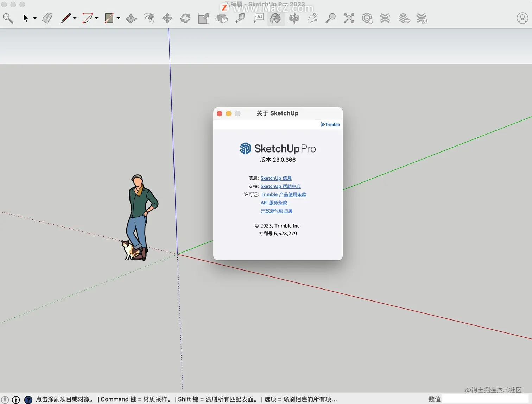Select the Orbit tool
This screenshot has width=532, height=404.
tap(294, 18)
